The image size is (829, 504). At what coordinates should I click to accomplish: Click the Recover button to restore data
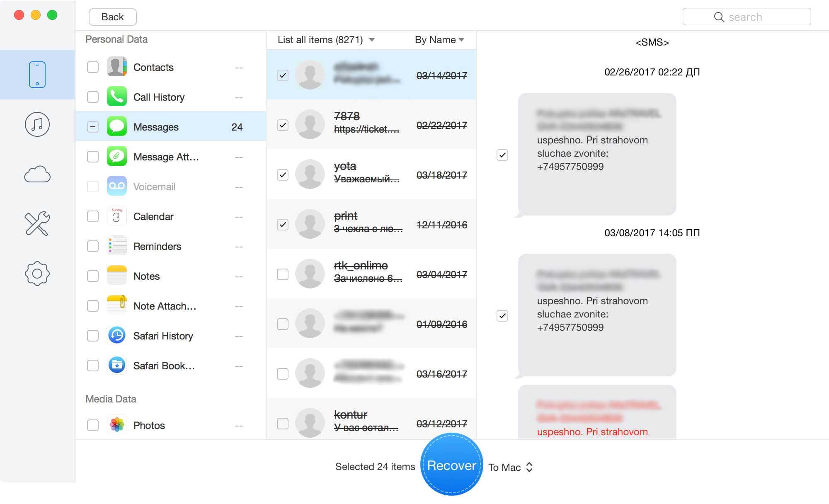452,466
